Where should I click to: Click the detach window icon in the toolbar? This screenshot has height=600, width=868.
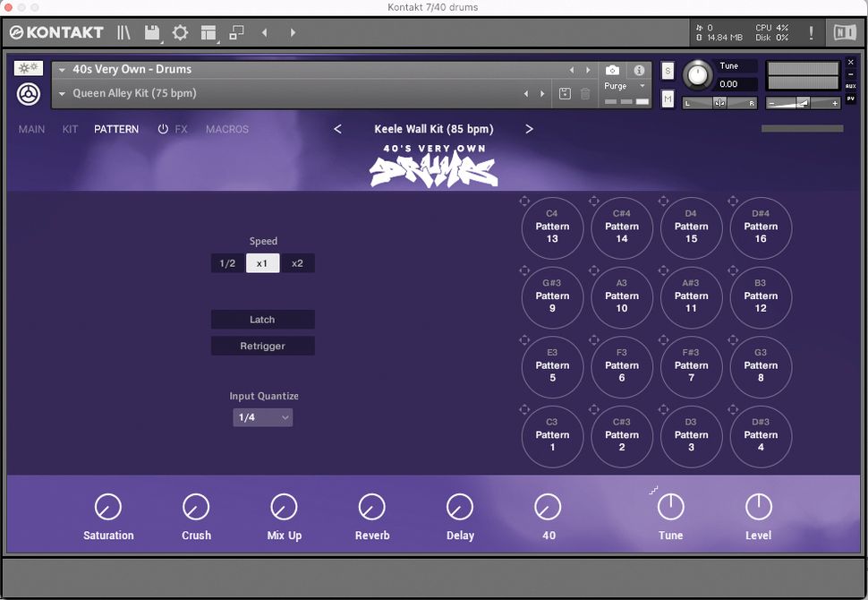coord(237,32)
